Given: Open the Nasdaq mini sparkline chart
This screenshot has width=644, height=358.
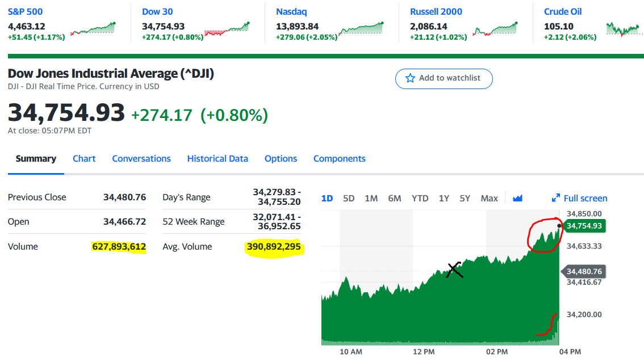Looking at the screenshot, I should pos(361,28).
